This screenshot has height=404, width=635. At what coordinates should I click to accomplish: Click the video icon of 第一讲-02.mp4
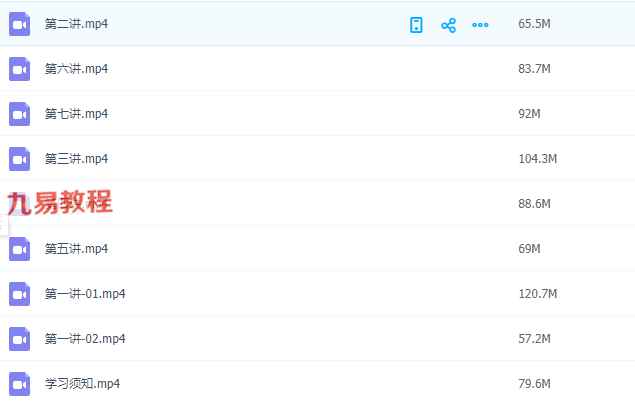tap(19, 339)
